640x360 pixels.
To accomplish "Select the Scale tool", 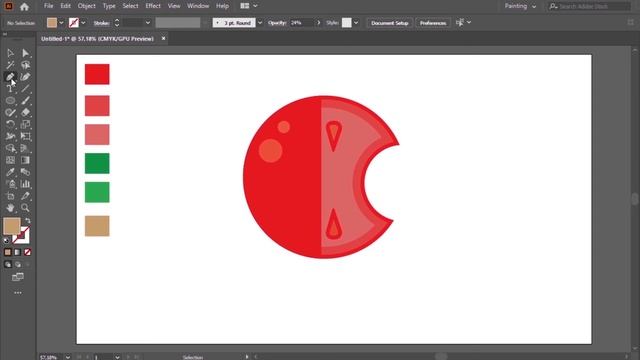I will 25,124.
